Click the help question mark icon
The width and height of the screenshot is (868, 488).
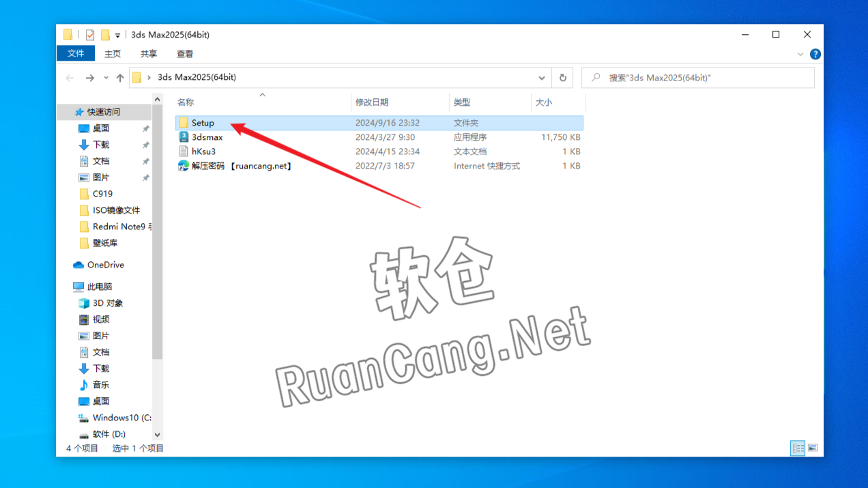coord(815,54)
